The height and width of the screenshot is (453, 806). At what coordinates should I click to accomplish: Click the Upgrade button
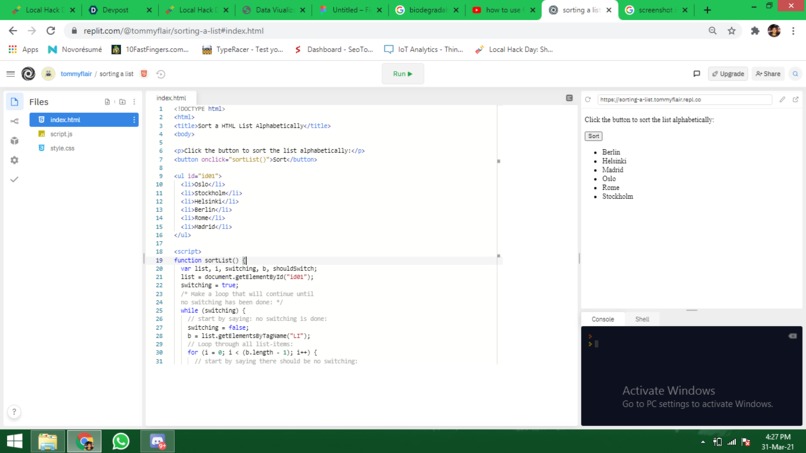point(728,74)
